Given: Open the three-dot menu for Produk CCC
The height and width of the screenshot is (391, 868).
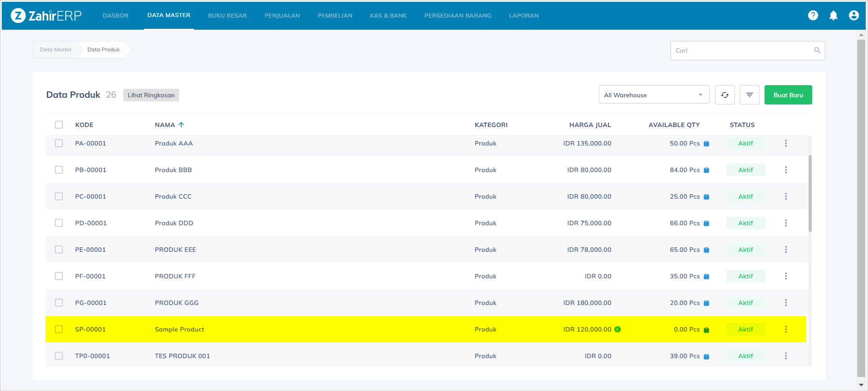Looking at the screenshot, I should [786, 196].
